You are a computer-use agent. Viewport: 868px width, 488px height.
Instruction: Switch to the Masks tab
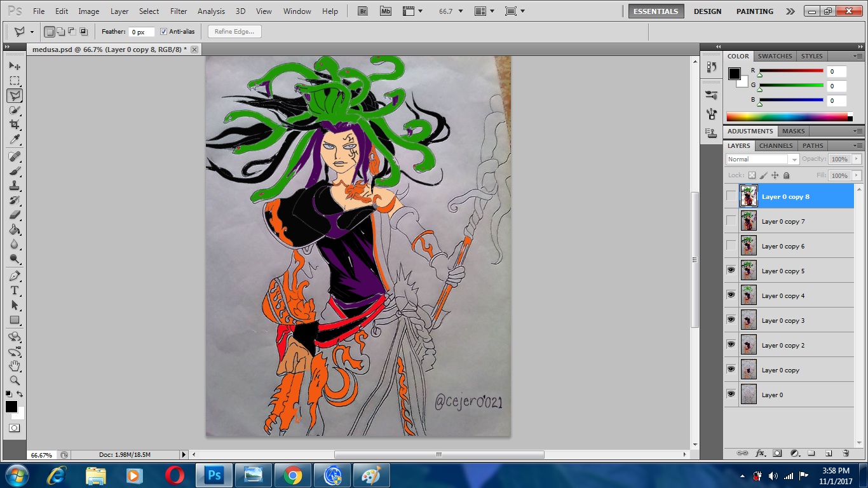coord(793,131)
